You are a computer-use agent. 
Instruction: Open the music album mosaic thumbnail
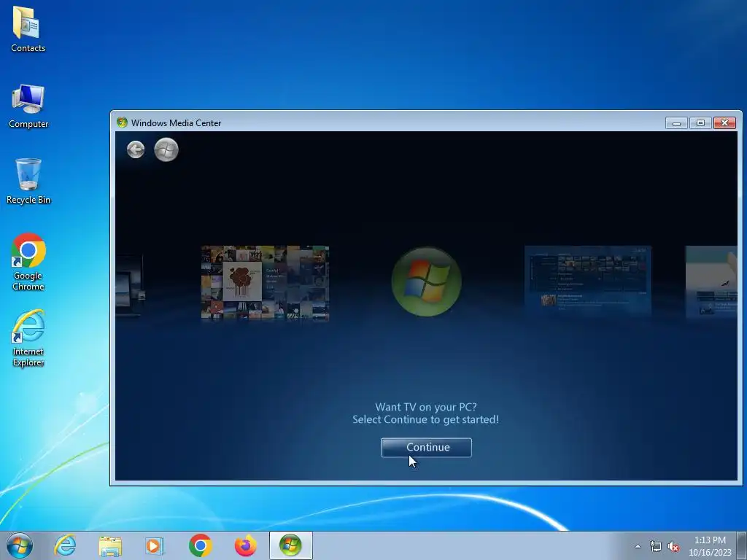point(265,283)
